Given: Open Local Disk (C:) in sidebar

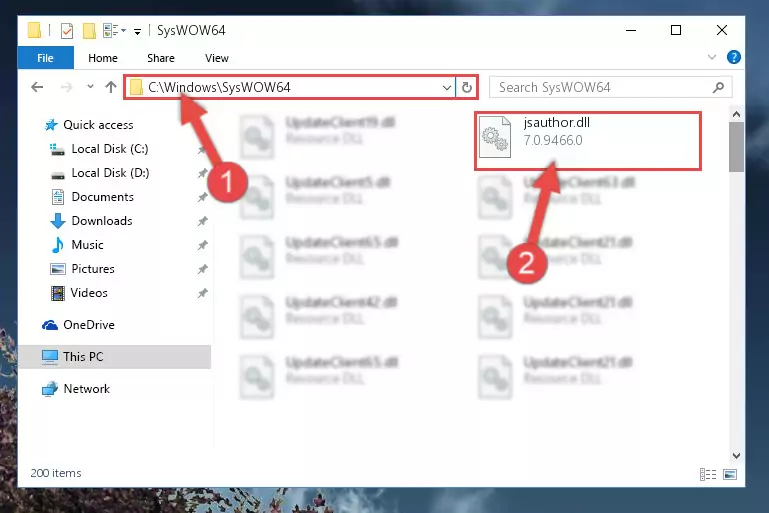Looking at the screenshot, I should [110, 149].
